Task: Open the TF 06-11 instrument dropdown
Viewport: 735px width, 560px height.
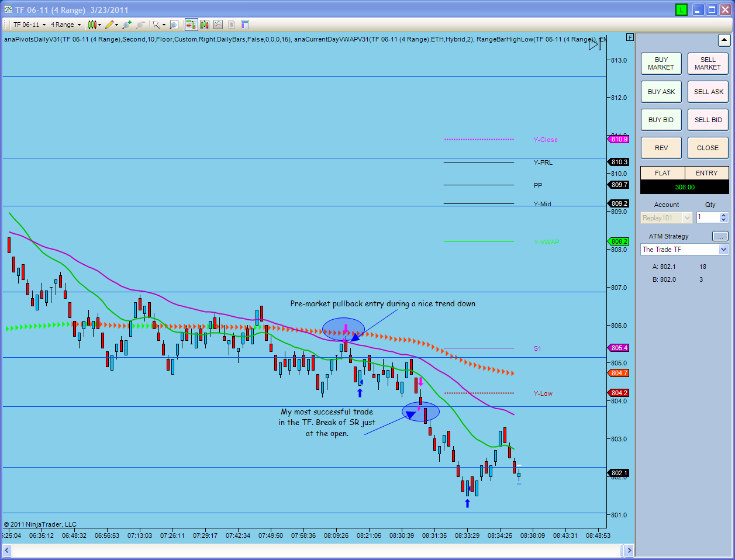Action: coord(29,25)
